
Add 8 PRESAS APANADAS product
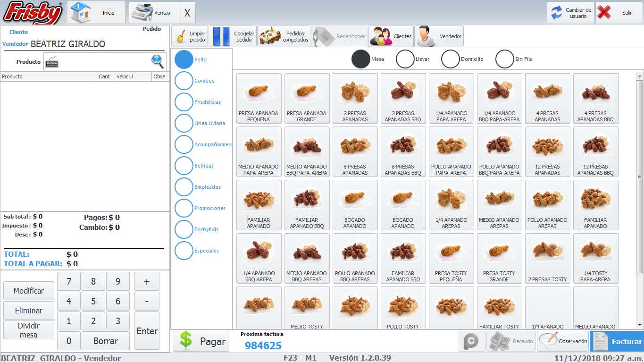pyautogui.click(x=355, y=152)
